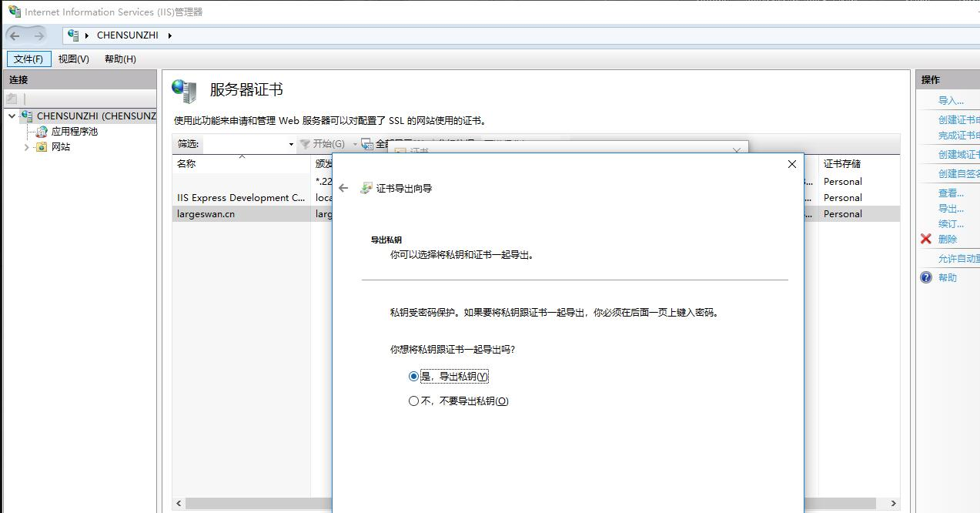Click 创建自签名证书 action link
The image size is (980, 513).
(958, 174)
